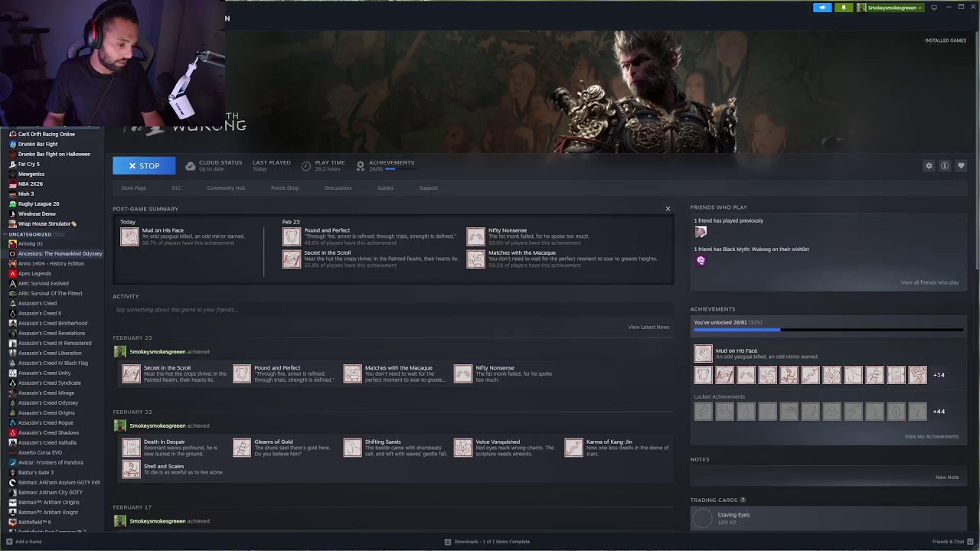
Task: Click friend avatar who played previously
Action: (x=701, y=232)
